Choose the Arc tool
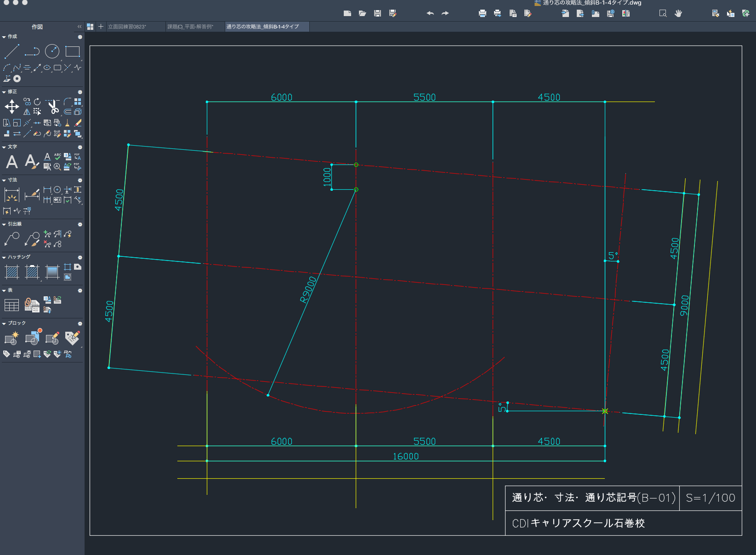 [x=7, y=68]
